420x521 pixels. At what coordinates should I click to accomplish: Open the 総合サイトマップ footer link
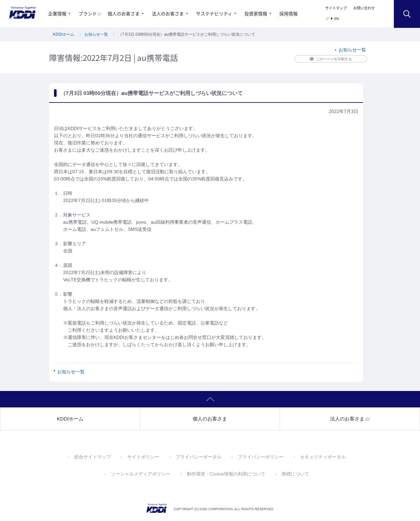tap(93, 457)
